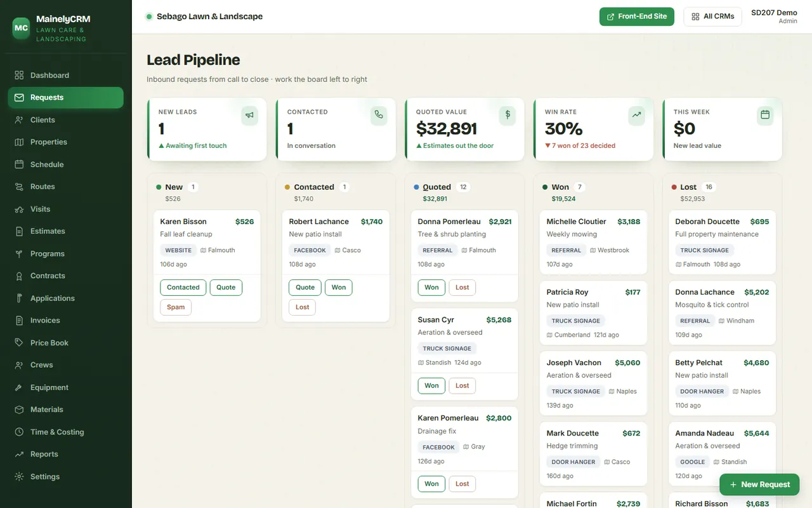Screen dimensions: 812x508
Task: Click the megaphone icon on New Leads card
Action: pos(250,115)
